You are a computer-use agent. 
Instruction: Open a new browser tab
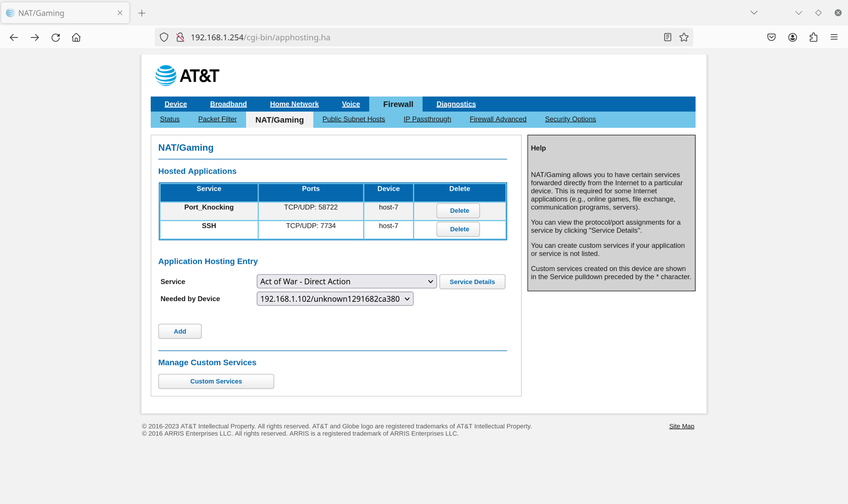tap(142, 13)
